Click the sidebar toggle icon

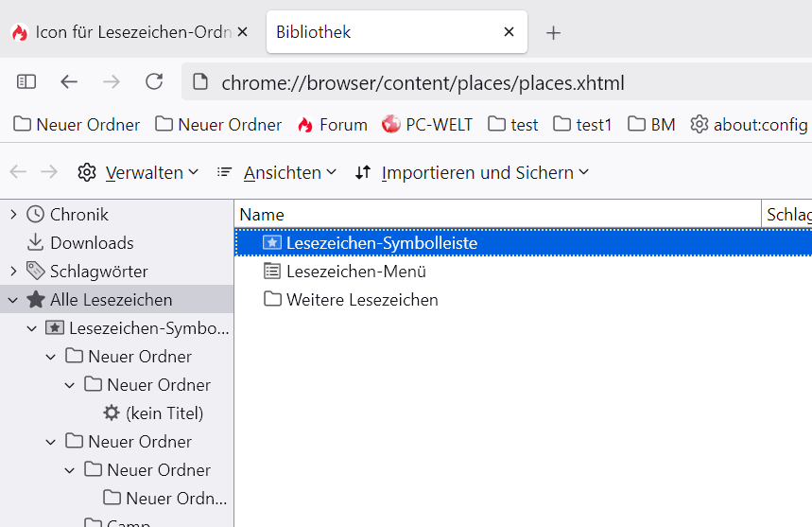click(26, 82)
